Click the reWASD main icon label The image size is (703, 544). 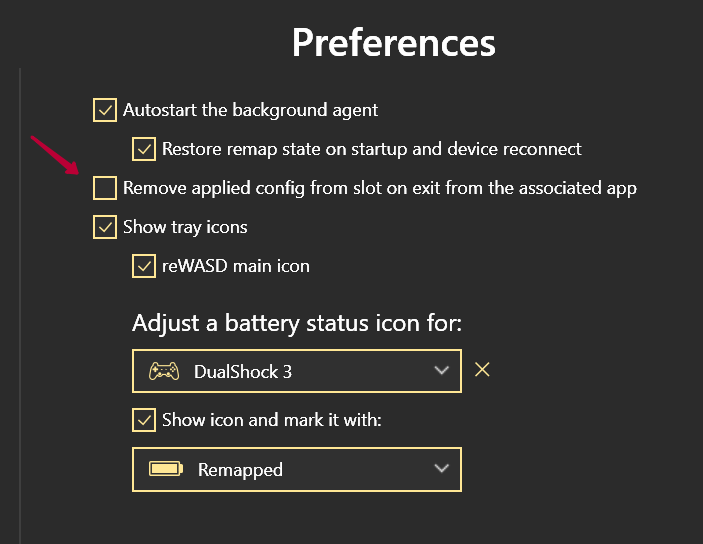pyautogui.click(x=236, y=266)
